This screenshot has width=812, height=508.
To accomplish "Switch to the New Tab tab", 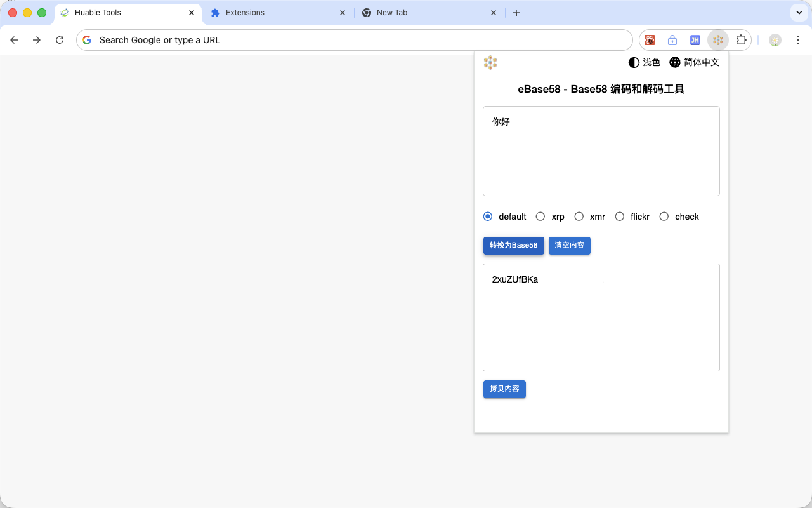I will point(429,13).
